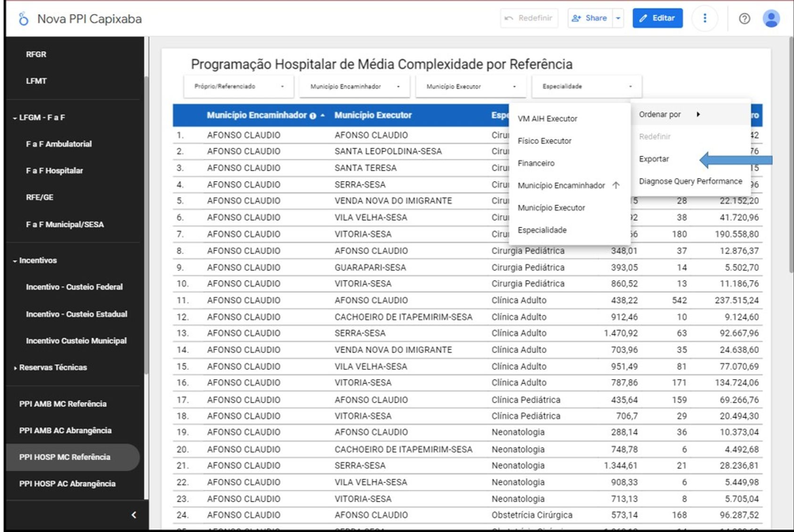Click the user account avatar
This screenshot has width=794, height=532.
(x=771, y=18)
